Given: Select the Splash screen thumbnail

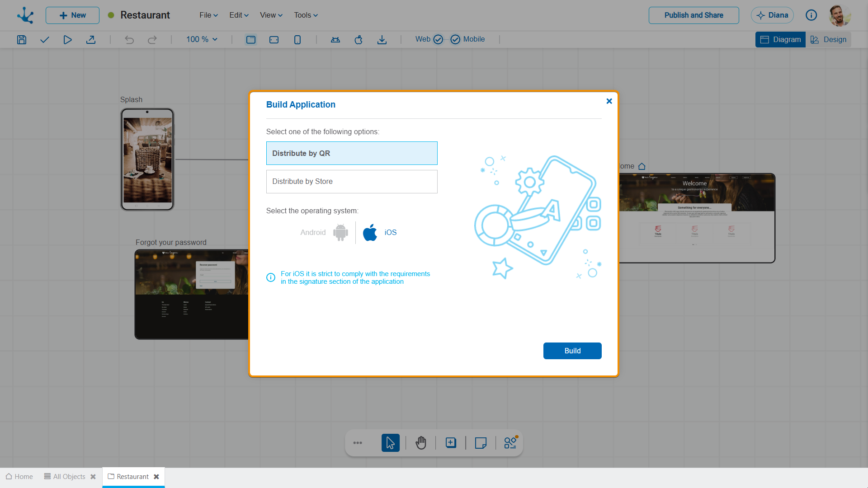Looking at the screenshot, I should [x=147, y=159].
